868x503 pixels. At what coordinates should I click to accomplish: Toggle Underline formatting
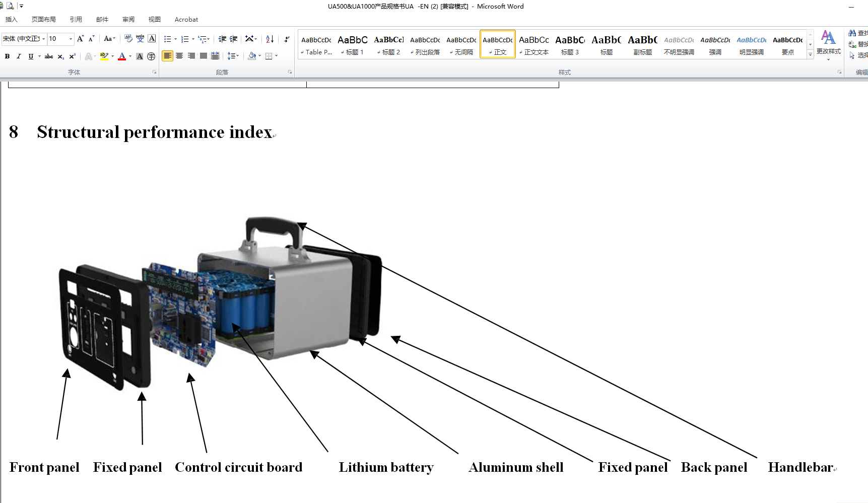31,56
